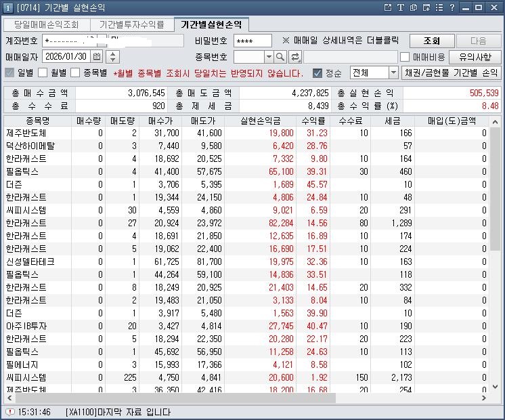Viewport: 505px width, 420px height.
Task: Click the horizontal scrollbar thumb
Action: click(175, 398)
